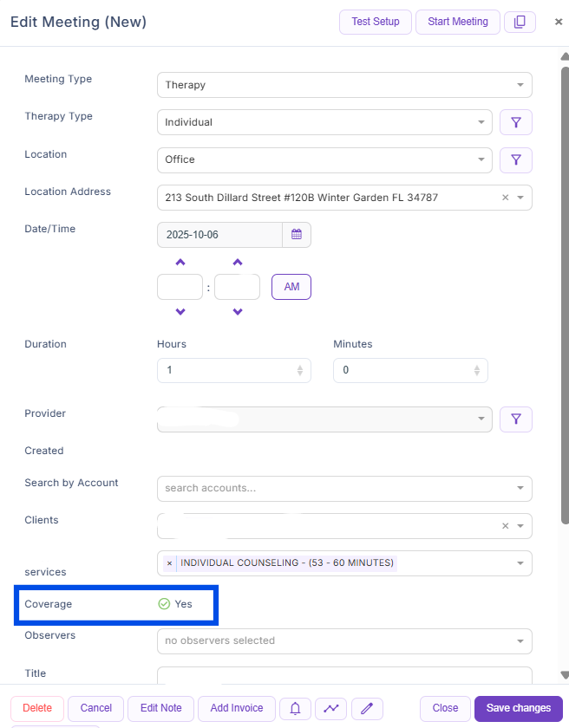This screenshot has height=728, width=569.
Task: Open the Location Address dropdown
Action: (x=520, y=198)
